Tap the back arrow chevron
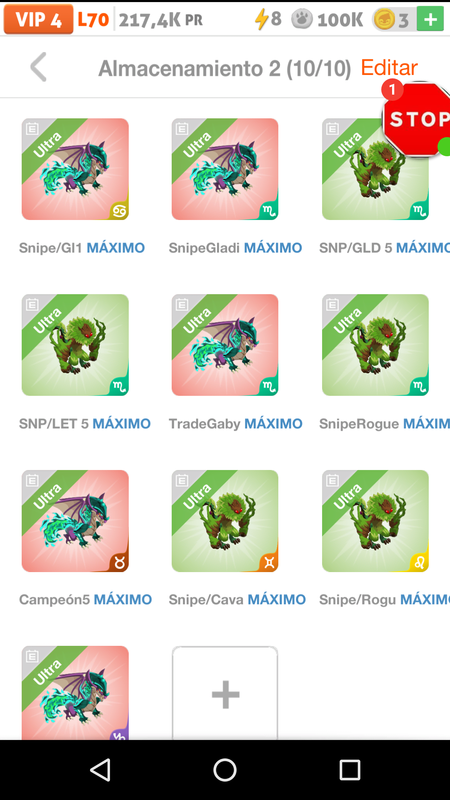Image resolution: width=450 pixels, height=800 pixels. click(38, 67)
